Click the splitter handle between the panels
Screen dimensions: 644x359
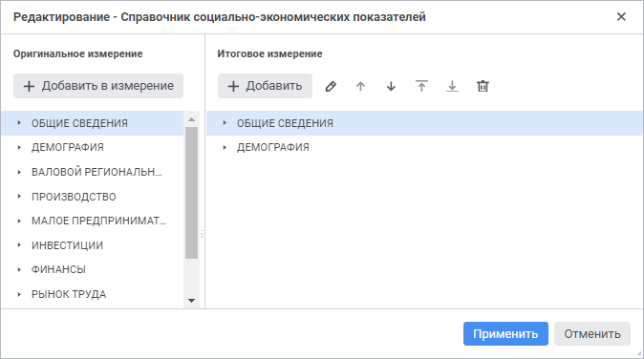click(202, 234)
